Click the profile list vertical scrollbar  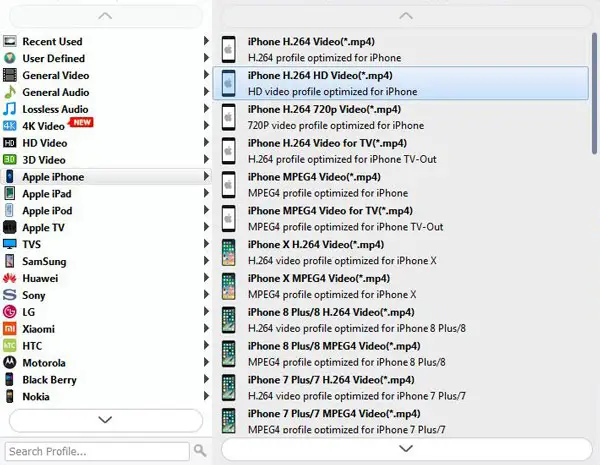(x=595, y=94)
